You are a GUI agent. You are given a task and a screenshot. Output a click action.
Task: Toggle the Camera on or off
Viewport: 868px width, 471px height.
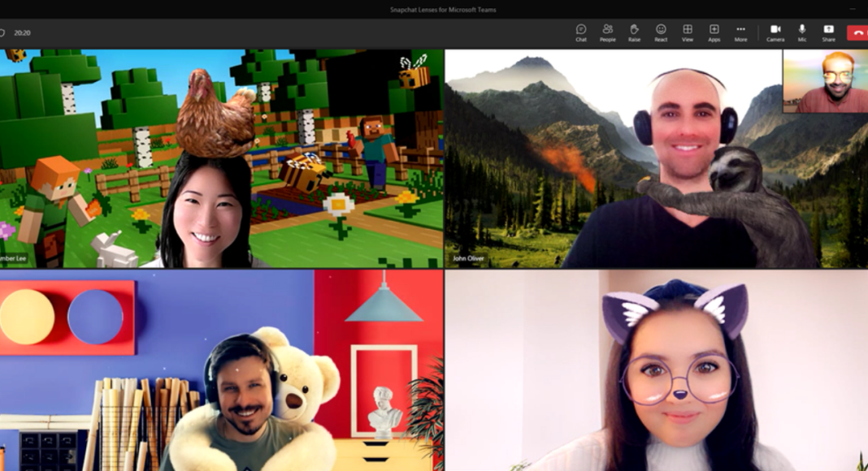point(775,32)
